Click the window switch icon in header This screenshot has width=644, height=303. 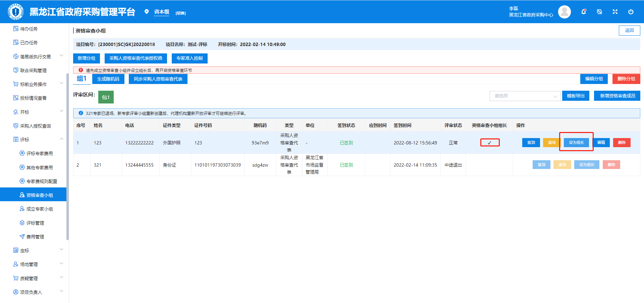pos(599,12)
